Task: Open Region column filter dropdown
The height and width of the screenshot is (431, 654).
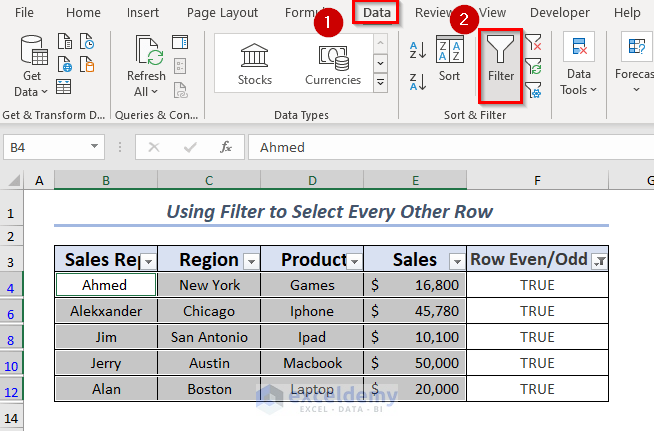Action: pos(251,261)
